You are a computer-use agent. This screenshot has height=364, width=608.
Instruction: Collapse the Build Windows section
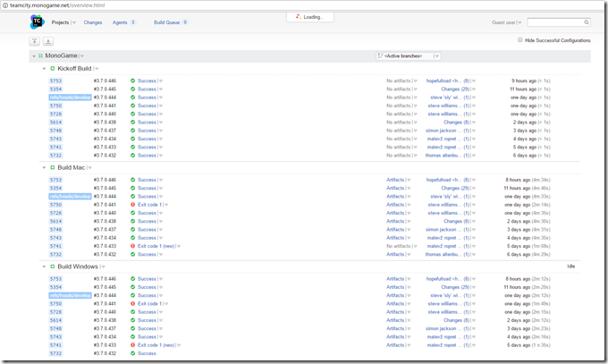click(x=42, y=267)
